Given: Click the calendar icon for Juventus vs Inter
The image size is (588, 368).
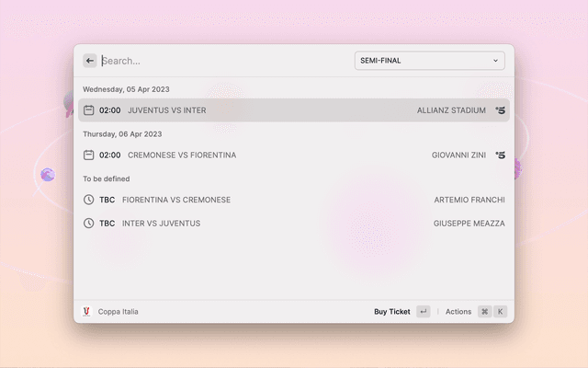Looking at the screenshot, I should [x=89, y=110].
